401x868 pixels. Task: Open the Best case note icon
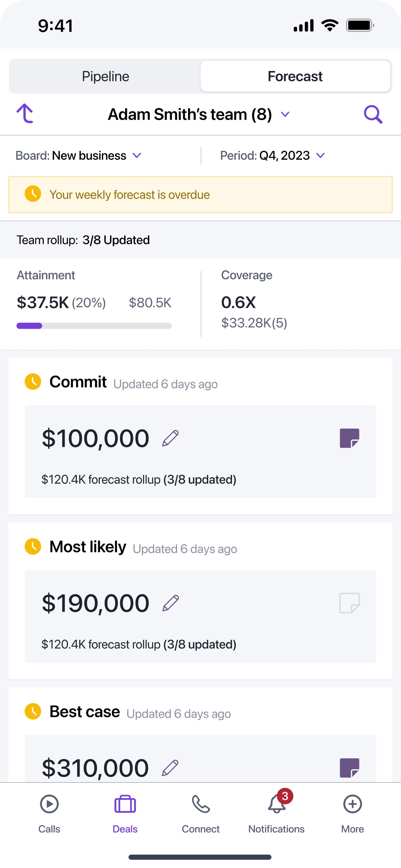coord(350,768)
